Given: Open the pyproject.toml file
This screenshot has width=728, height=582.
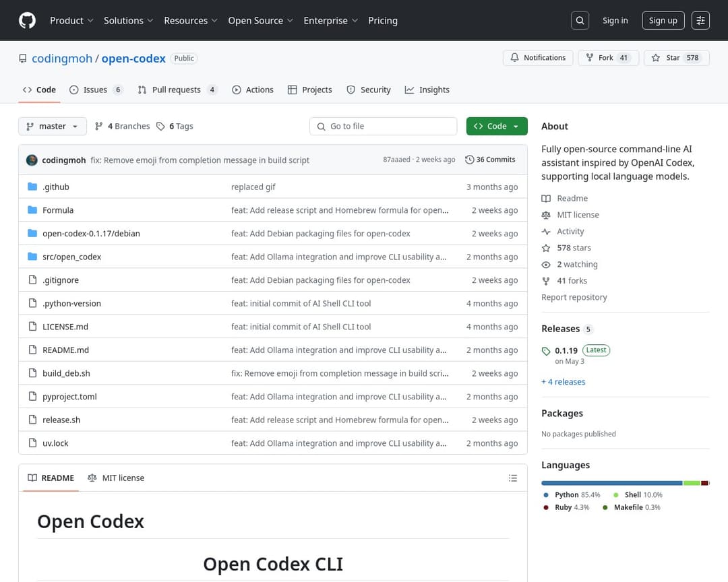Looking at the screenshot, I should pos(69,396).
